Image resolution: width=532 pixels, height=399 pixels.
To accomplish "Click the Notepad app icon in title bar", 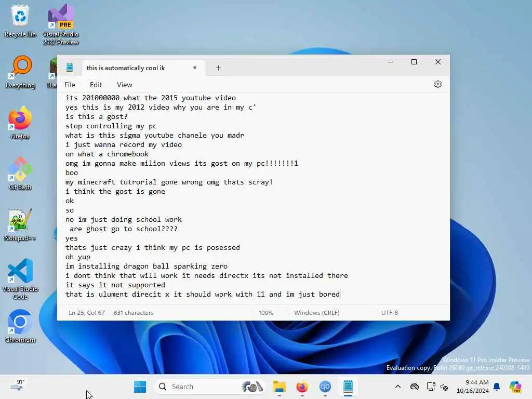I will tap(70, 68).
